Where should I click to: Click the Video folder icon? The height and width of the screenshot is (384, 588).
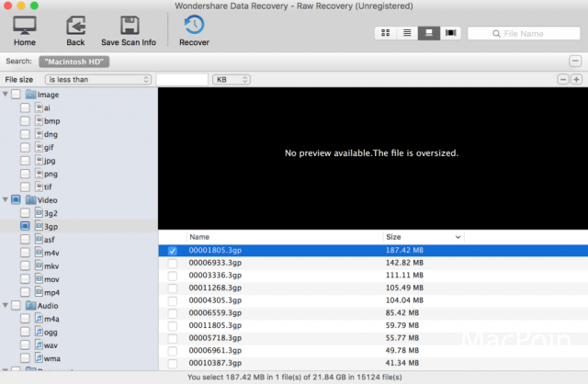[30, 199]
